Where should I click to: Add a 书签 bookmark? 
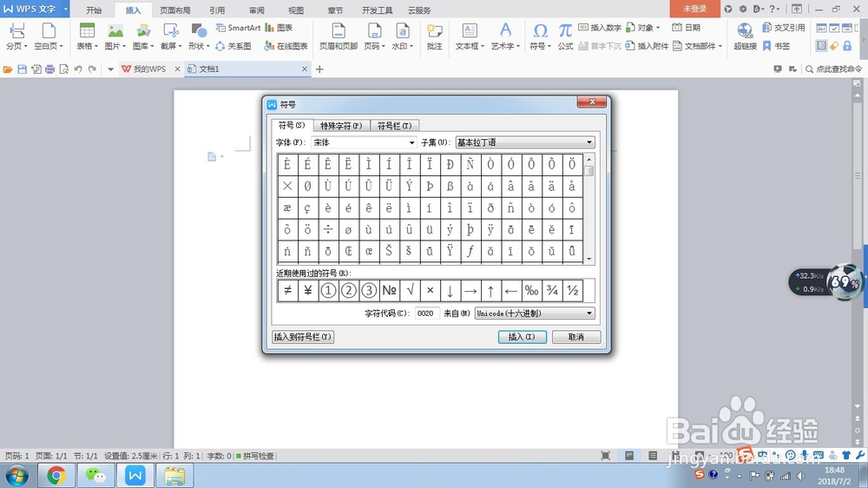[x=776, y=46]
